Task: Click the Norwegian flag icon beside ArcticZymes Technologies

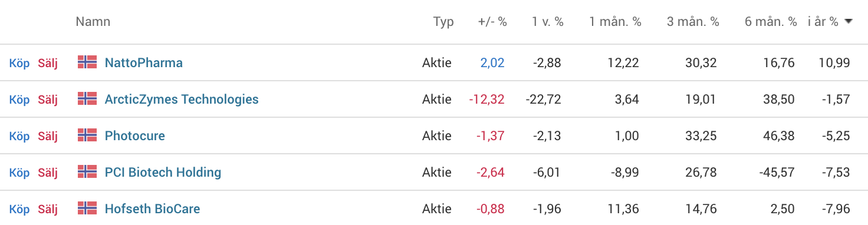Action: point(87,98)
